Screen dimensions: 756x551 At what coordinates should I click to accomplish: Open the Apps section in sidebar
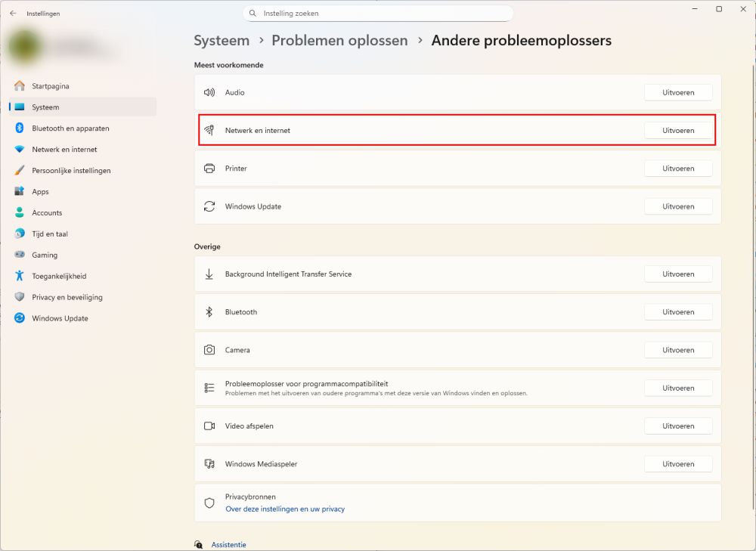(x=40, y=192)
